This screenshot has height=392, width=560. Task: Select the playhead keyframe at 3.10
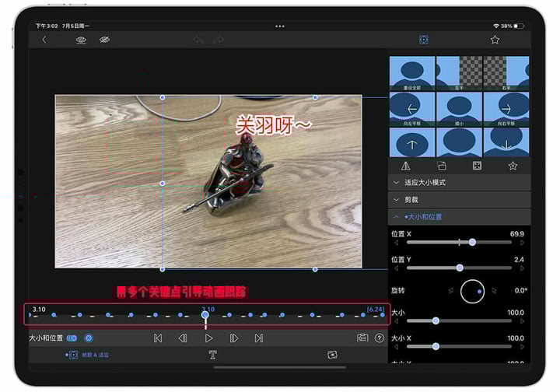[205, 315]
